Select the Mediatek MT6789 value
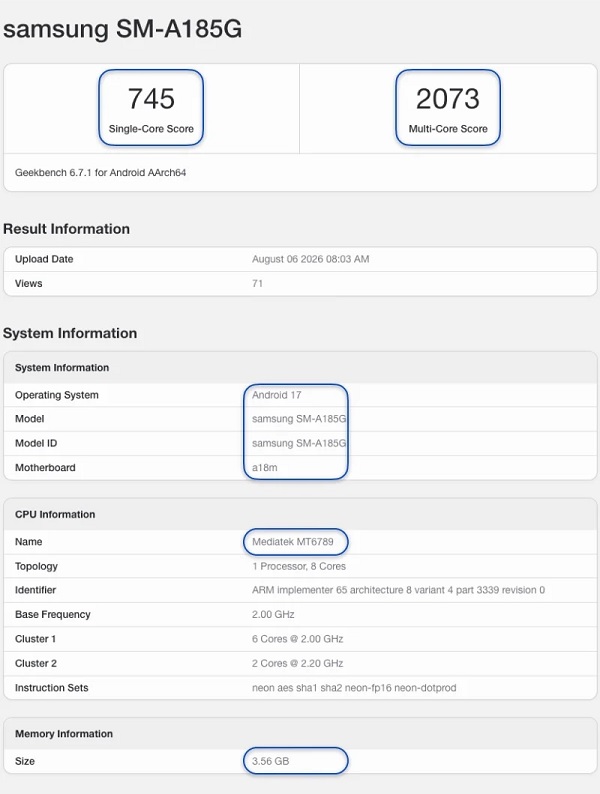Screen dimensions: 600x794 click(293, 542)
